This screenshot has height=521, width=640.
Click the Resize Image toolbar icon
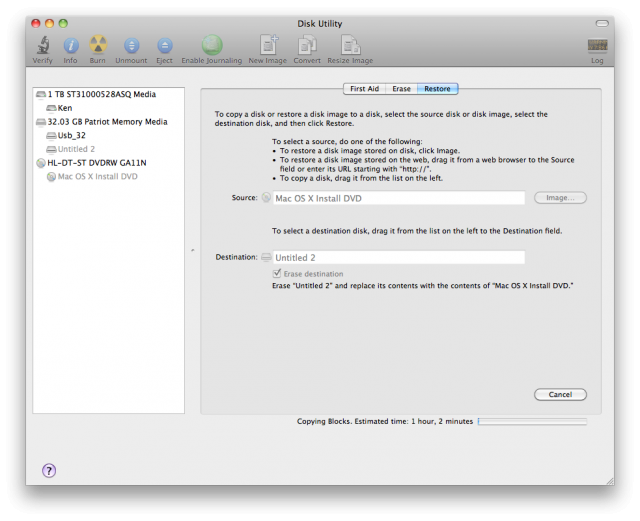click(350, 45)
